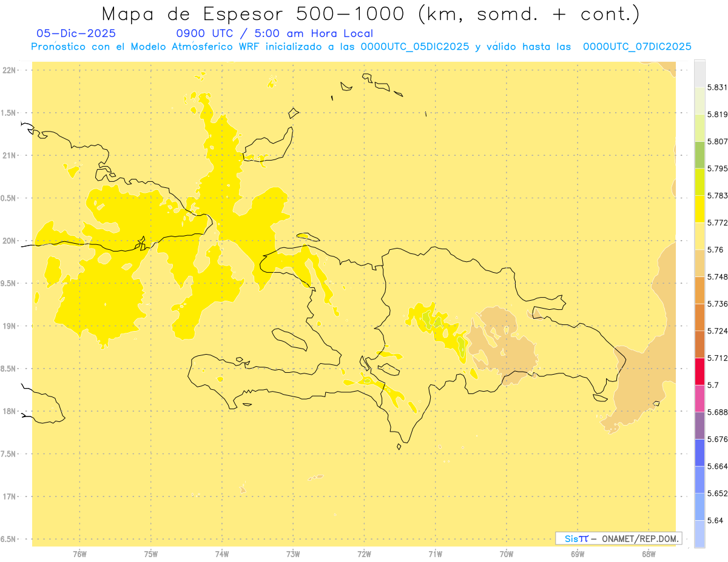Screen dimensions: 728x562
Task: Click the 70W longitude axis label
Action: point(507,554)
